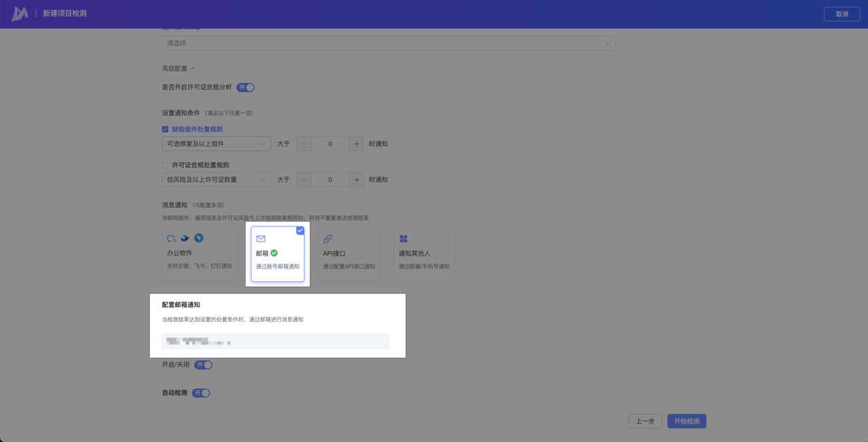Click the 通知其他人 four-dot icon
Viewport: 868px width, 442px height.
pyautogui.click(x=403, y=239)
